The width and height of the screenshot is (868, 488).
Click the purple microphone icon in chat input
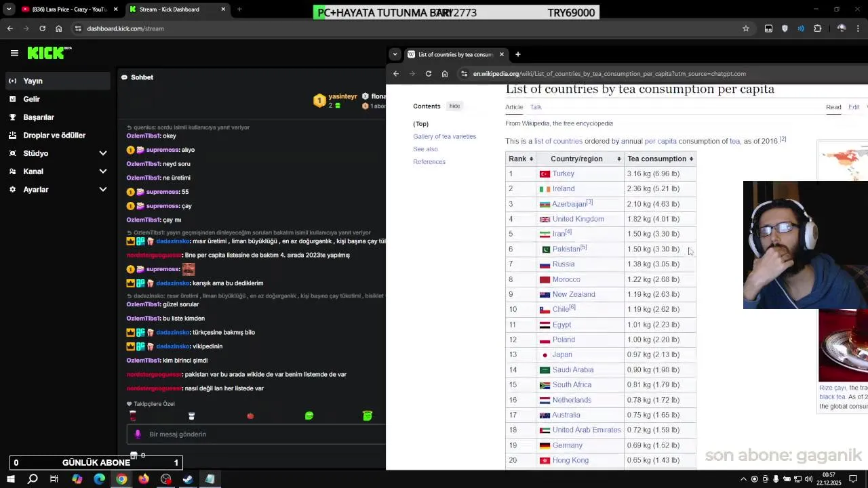pos(138,434)
